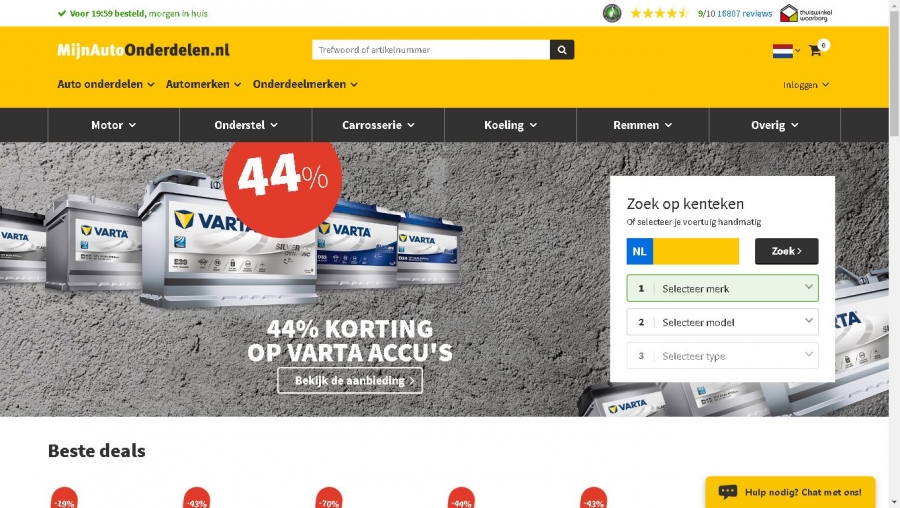Expand the Selecteer model dropdown
The image size is (900, 508).
point(722,322)
